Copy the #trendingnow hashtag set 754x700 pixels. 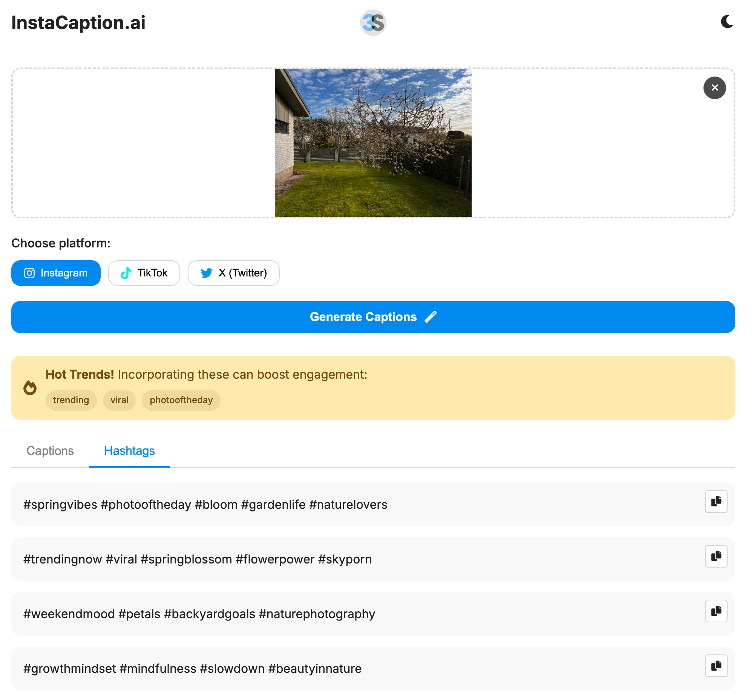(x=716, y=556)
